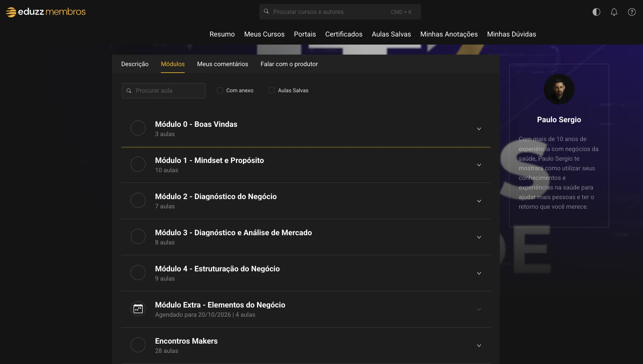643x364 pixels.
Task: Click progress circle of Módulo 0 - Boas Vindas
Action: point(138,128)
